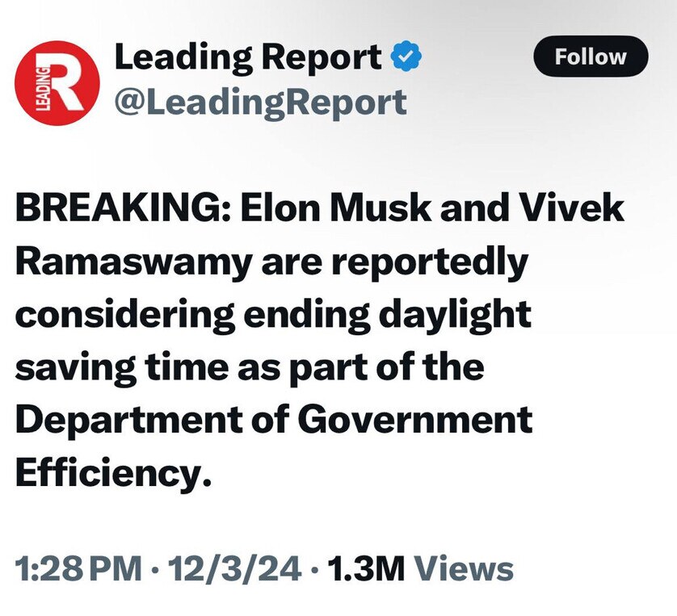Click the @LeadingReport handle

click(260, 102)
